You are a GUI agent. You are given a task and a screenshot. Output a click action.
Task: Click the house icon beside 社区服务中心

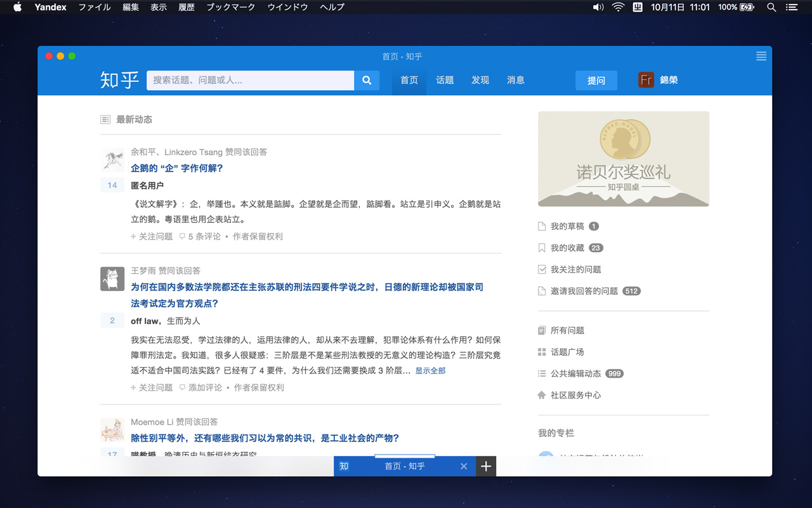[542, 395]
